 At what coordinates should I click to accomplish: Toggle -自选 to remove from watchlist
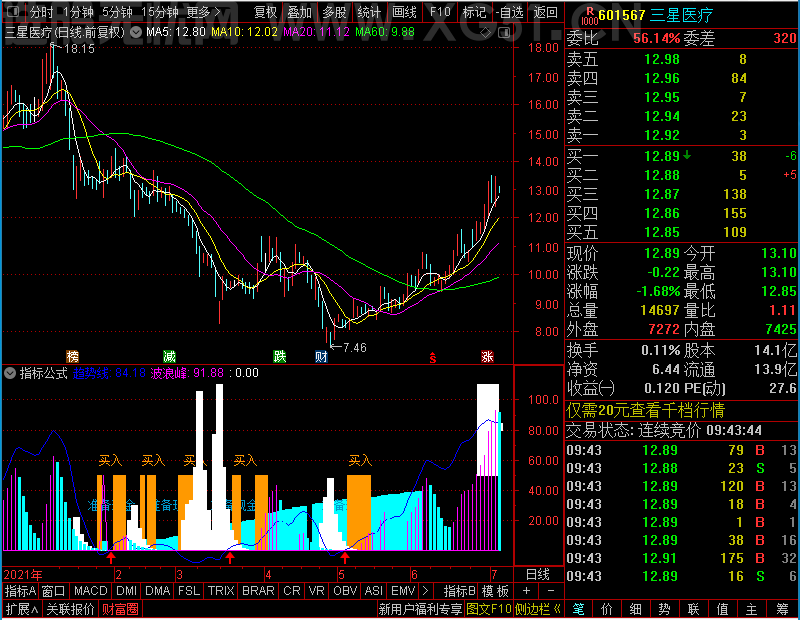pyautogui.click(x=510, y=12)
